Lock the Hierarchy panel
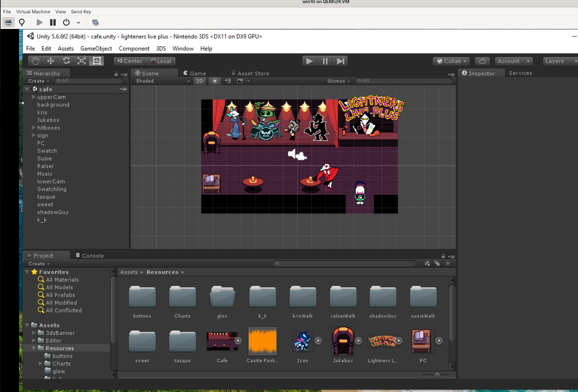 coord(116,74)
